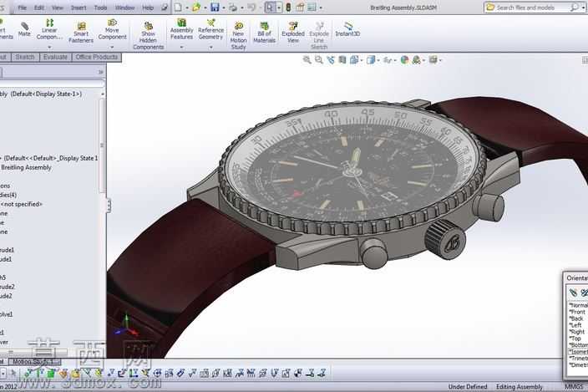Expand the Linear Component Pattern dropdown arrow
This screenshot has height=392, width=588.
click(49, 48)
